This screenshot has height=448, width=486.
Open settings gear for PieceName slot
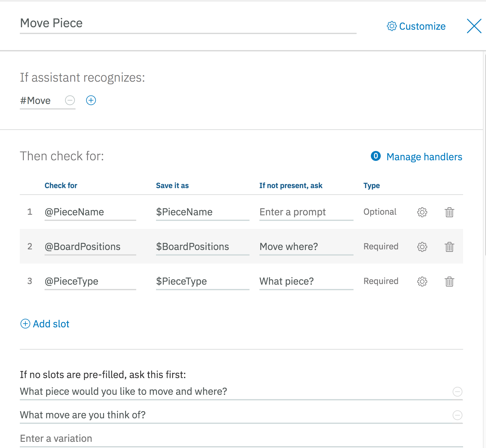click(x=422, y=212)
